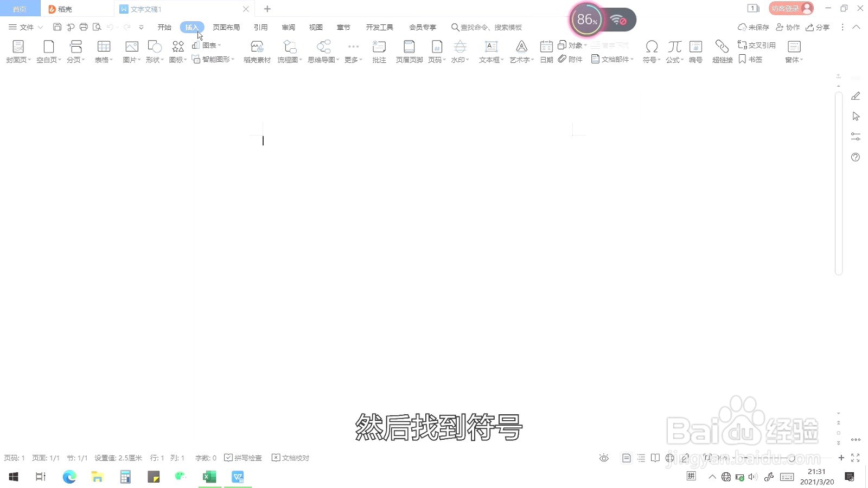Viewport: 868px width, 488px height.
Task: Insert a 空白页 blank page
Action: pyautogui.click(x=49, y=52)
